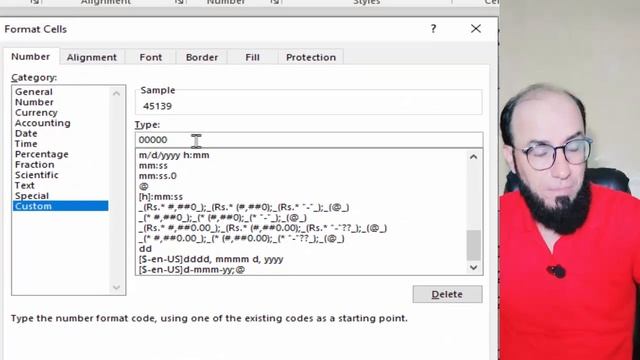Select the mm:ss format code

coord(153,166)
